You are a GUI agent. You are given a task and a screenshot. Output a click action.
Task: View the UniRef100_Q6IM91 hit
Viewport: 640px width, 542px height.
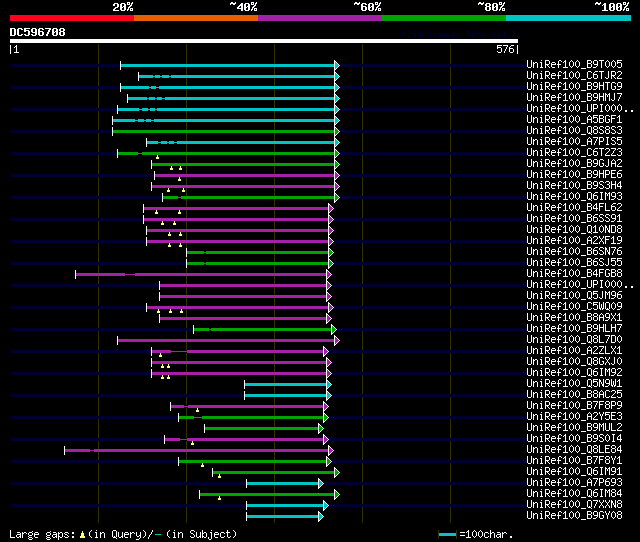coord(574,472)
